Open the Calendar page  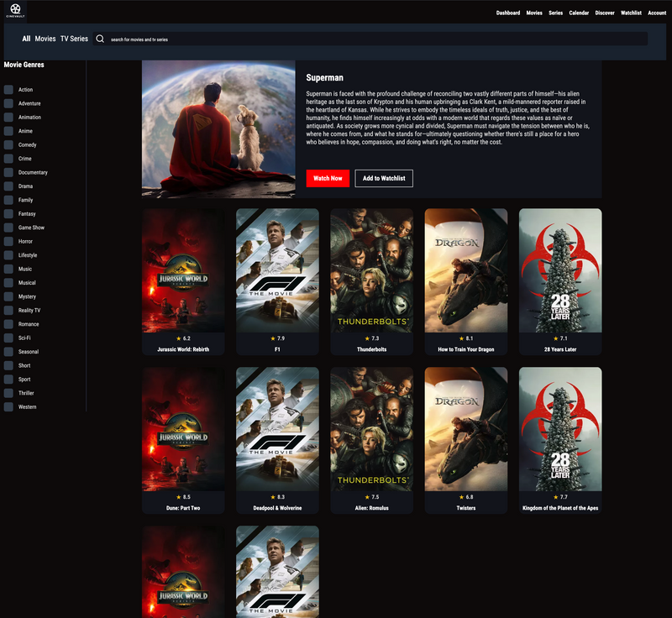tap(579, 13)
